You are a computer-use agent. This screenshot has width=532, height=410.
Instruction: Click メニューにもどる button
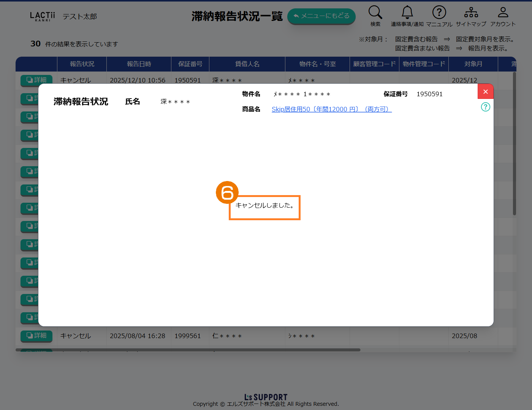(x=321, y=16)
